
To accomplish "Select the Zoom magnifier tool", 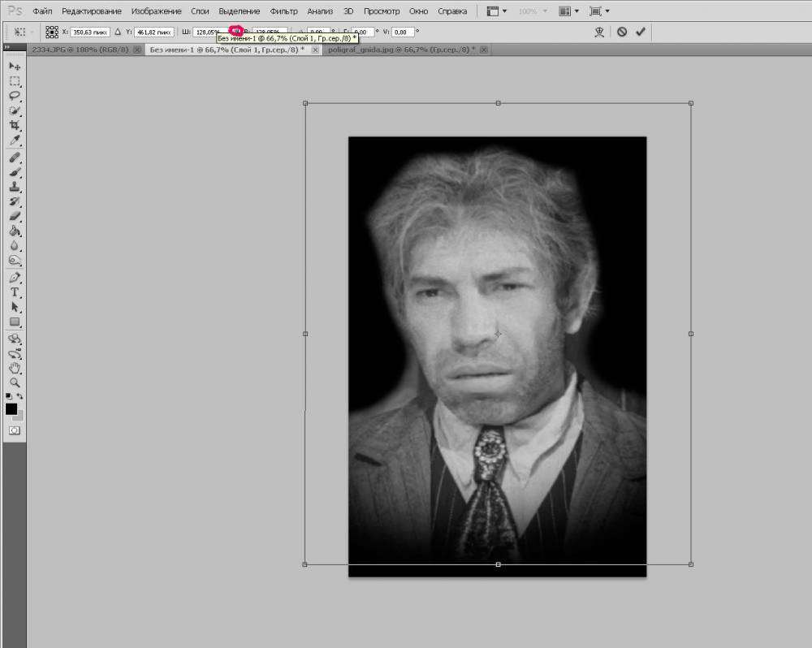I will click(x=15, y=382).
